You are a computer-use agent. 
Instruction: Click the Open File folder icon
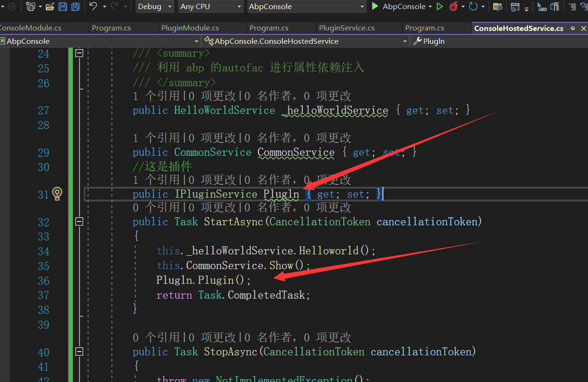50,7
